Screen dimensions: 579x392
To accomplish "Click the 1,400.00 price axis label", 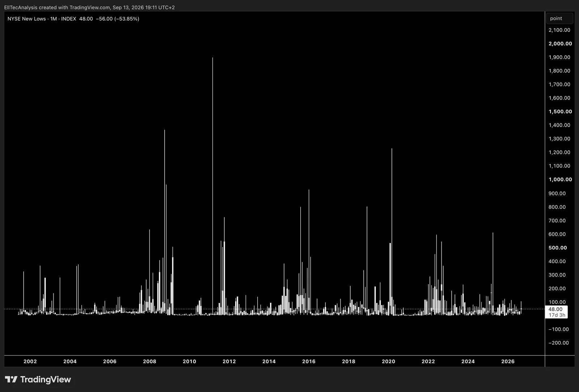I will (559, 125).
